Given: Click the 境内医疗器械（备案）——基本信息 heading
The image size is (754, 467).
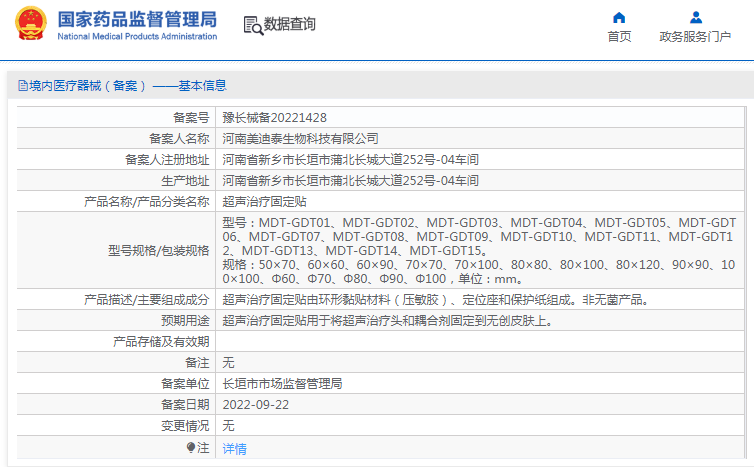Looking at the screenshot, I should tap(127, 86).
